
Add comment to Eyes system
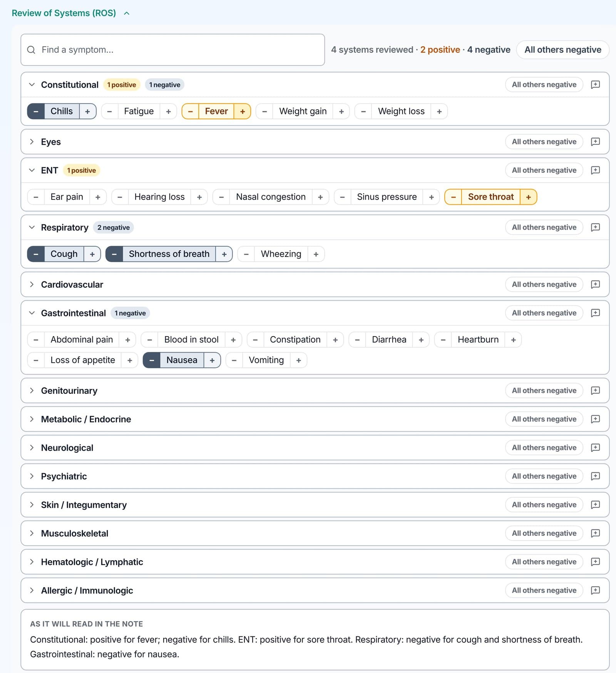pos(595,142)
